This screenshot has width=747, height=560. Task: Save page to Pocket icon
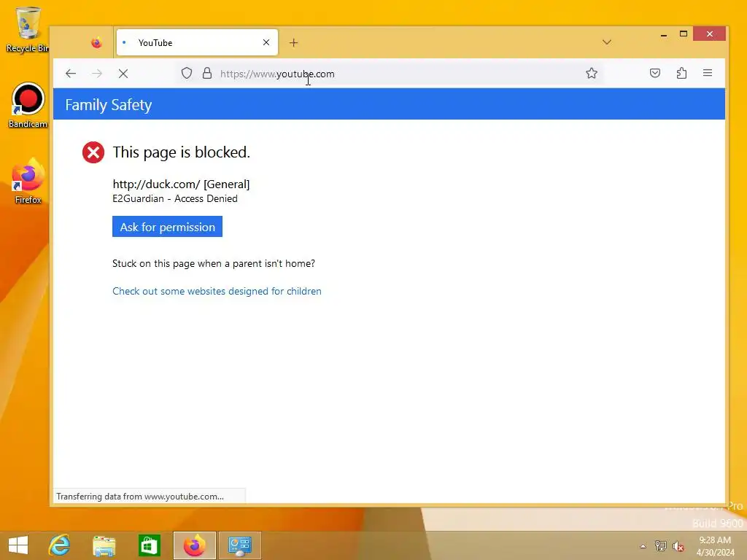tap(655, 73)
